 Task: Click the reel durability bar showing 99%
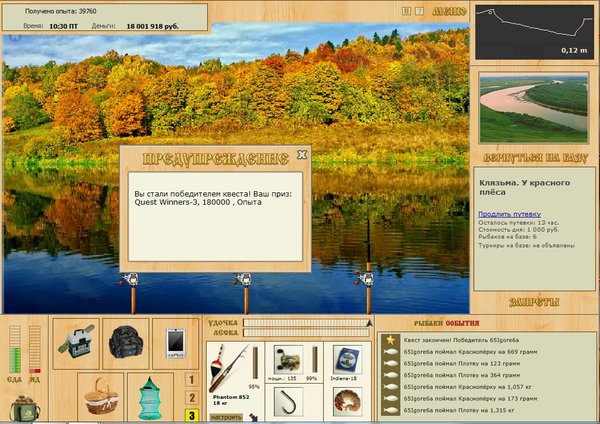(315, 359)
